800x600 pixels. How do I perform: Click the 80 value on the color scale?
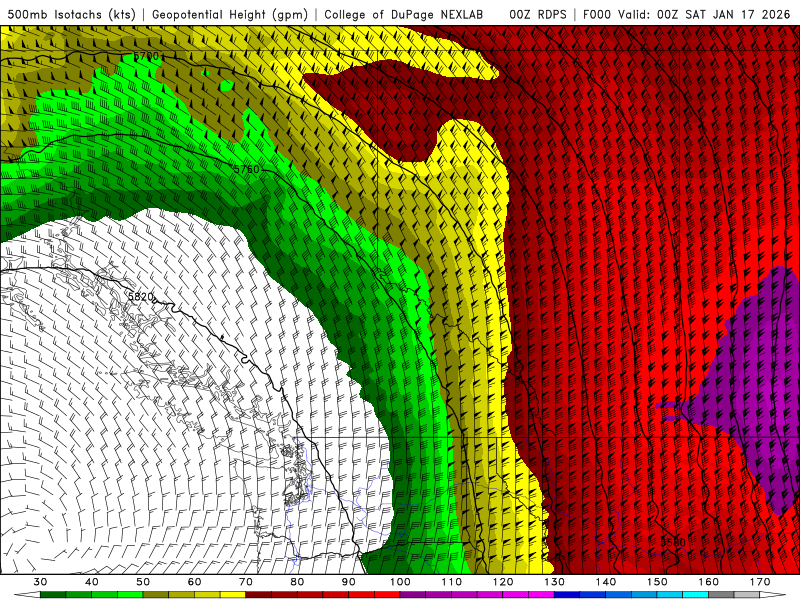coord(297,582)
